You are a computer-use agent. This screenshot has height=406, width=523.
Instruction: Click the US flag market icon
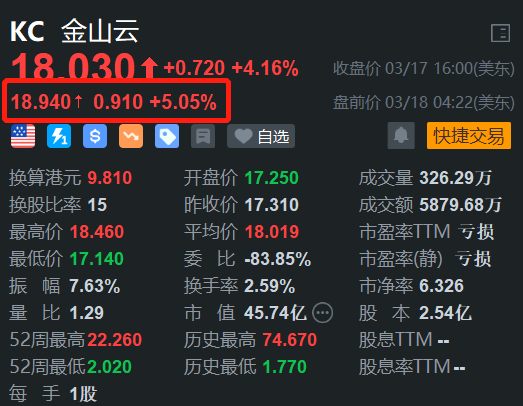coord(23,136)
